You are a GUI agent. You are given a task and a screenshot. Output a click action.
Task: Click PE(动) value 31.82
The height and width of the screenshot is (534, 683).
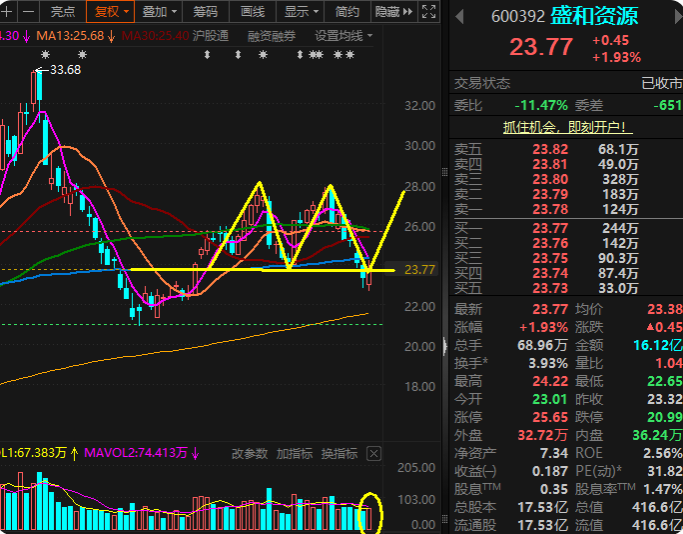coord(665,471)
